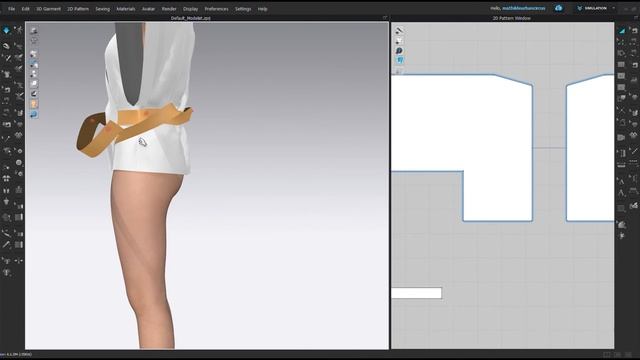Open the 3D Garment menu

[48, 9]
